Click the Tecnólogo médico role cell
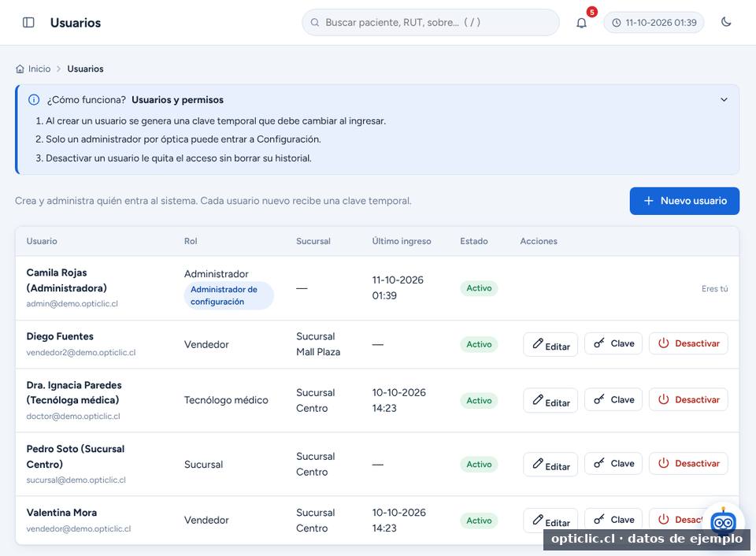This screenshot has width=756, height=556. [x=226, y=400]
